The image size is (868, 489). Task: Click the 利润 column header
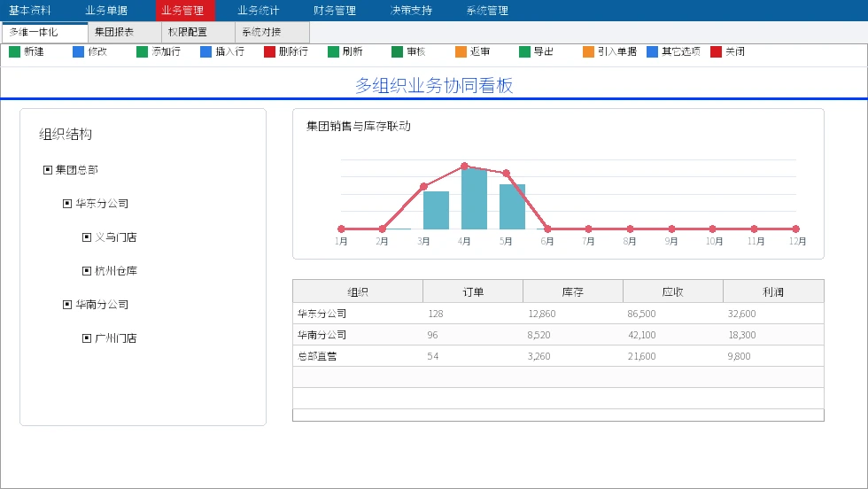(773, 291)
